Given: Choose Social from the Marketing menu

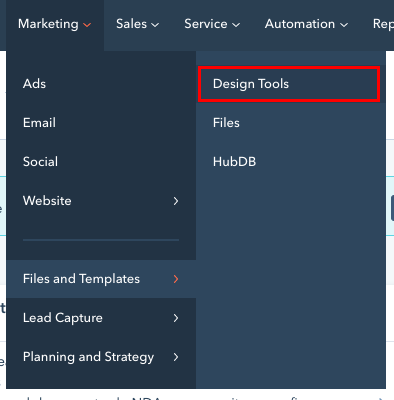Looking at the screenshot, I should click(101, 162).
